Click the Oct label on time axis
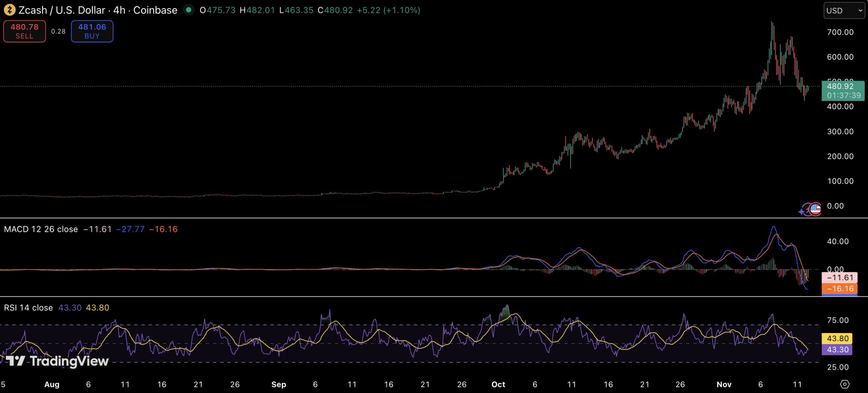The image size is (868, 393). pyautogui.click(x=498, y=384)
